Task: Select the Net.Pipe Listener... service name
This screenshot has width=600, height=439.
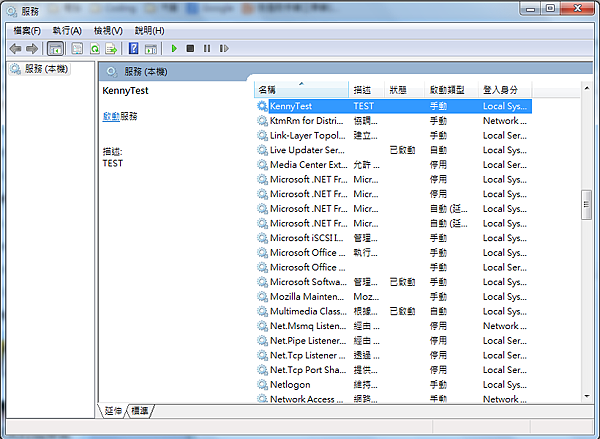Action: pyautogui.click(x=308, y=341)
